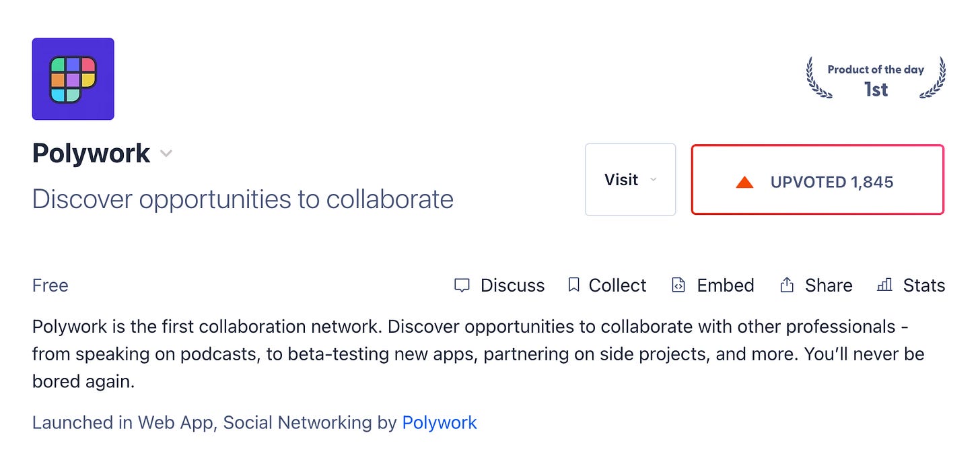Click the Discuss speech bubble icon
Image resolution: width=980 pixels, height=462 pixels.
(x=462, y=285)
